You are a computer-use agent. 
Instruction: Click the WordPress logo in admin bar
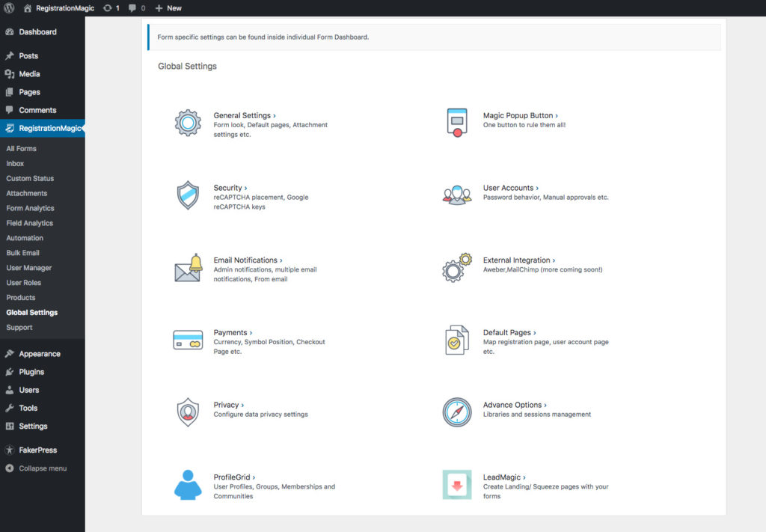tap(9, 8)
